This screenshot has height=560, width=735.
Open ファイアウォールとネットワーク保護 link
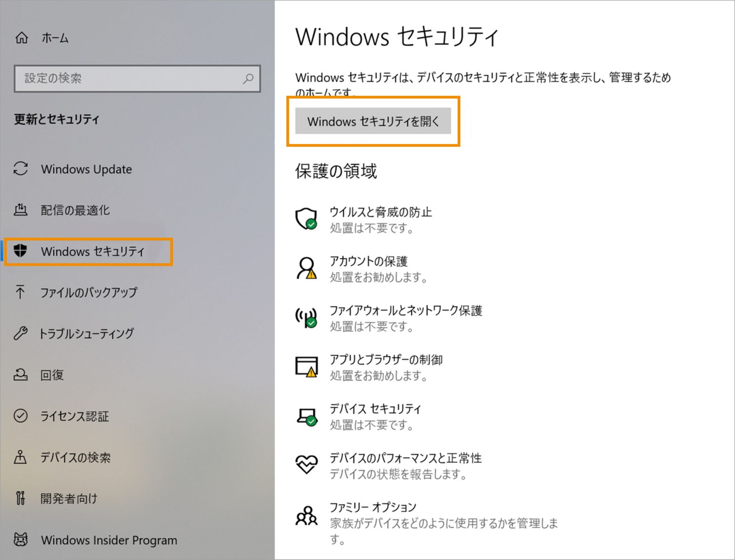pyautogui.click(x=406, y=310)
